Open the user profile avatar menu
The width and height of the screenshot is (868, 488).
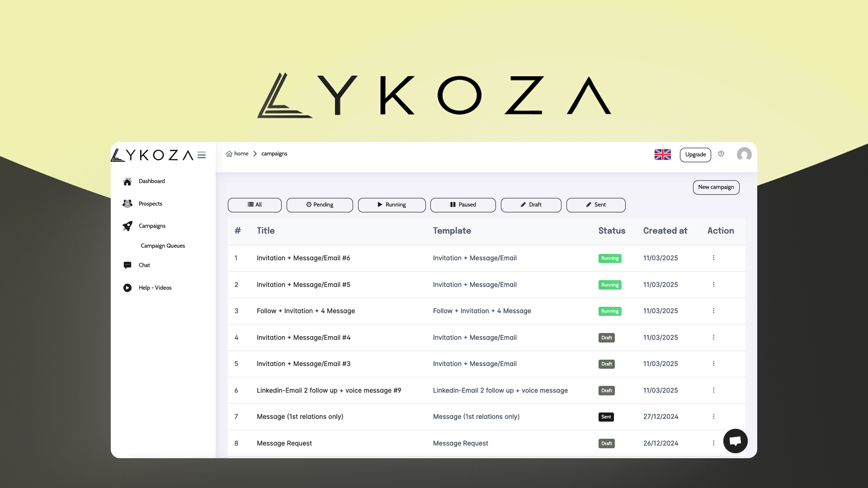point(744,155)
